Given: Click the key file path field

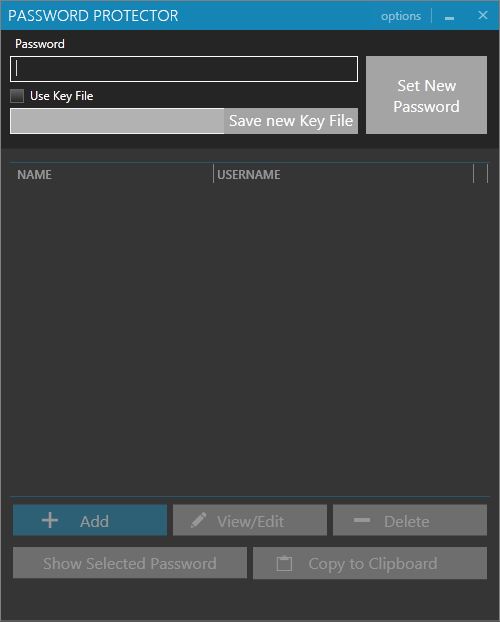Looking at the screenshot, I should tap(117, 121).
